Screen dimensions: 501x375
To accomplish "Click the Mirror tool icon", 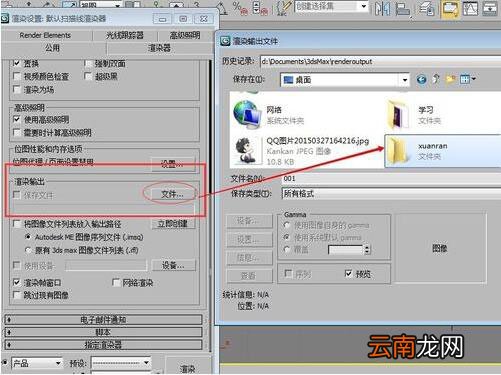I will click(382, 8).
